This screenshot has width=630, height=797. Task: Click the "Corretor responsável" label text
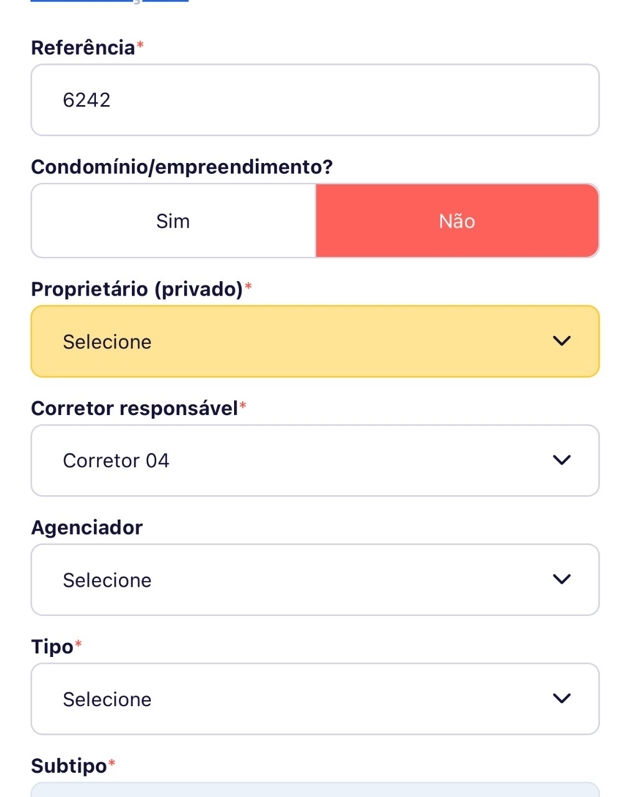click(x=134, y=408)
